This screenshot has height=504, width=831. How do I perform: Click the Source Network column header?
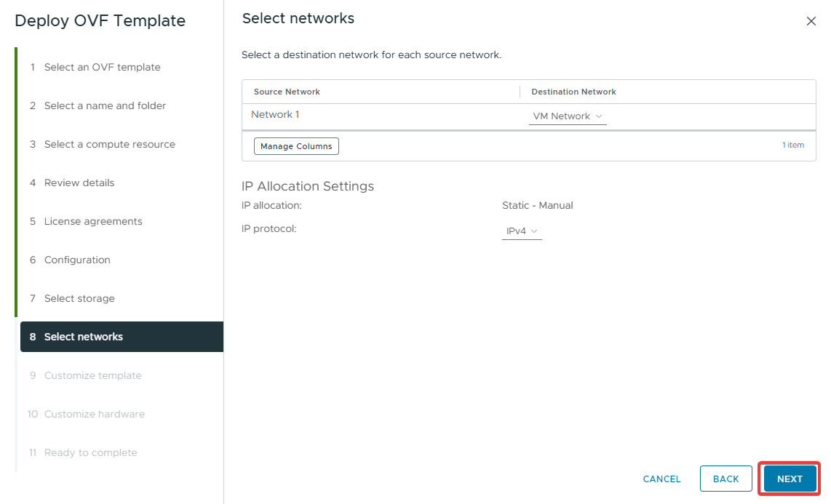pos(287,92)
